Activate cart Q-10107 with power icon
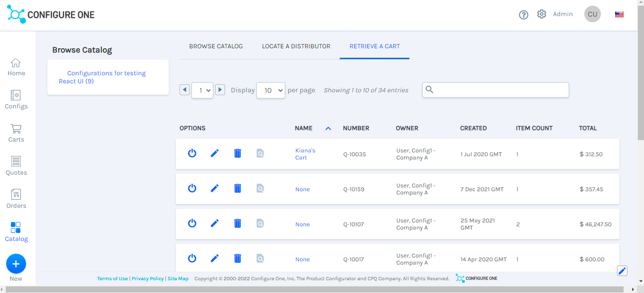Screen dimensions: 644x293 tap(192, 223)
